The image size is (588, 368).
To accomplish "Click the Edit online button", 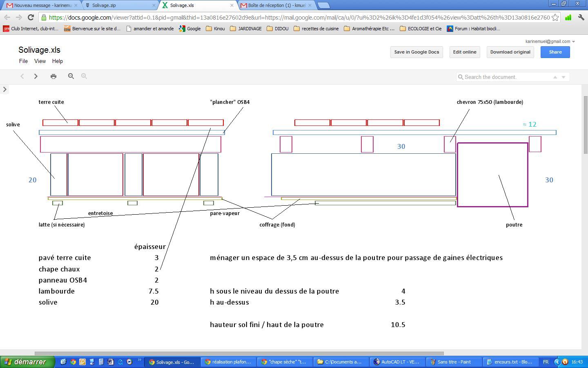I will click(x=465, y=52).
